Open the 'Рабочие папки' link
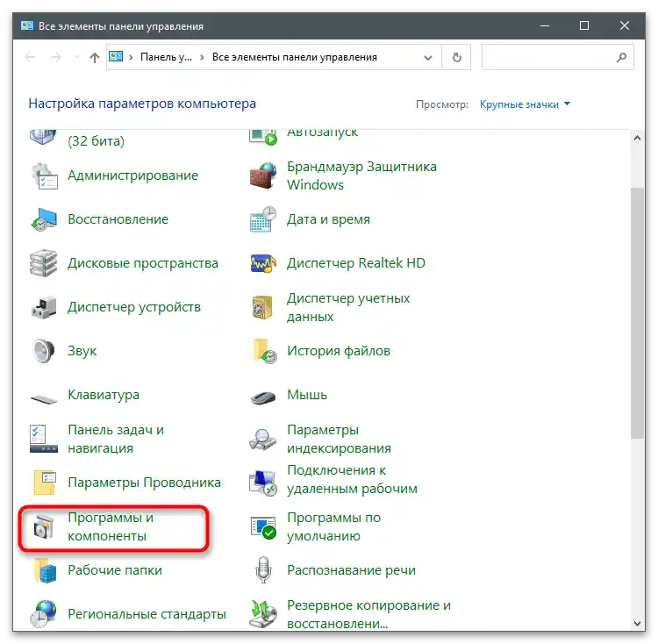Screen dimensions: 658x644 [x=115, y=570]
